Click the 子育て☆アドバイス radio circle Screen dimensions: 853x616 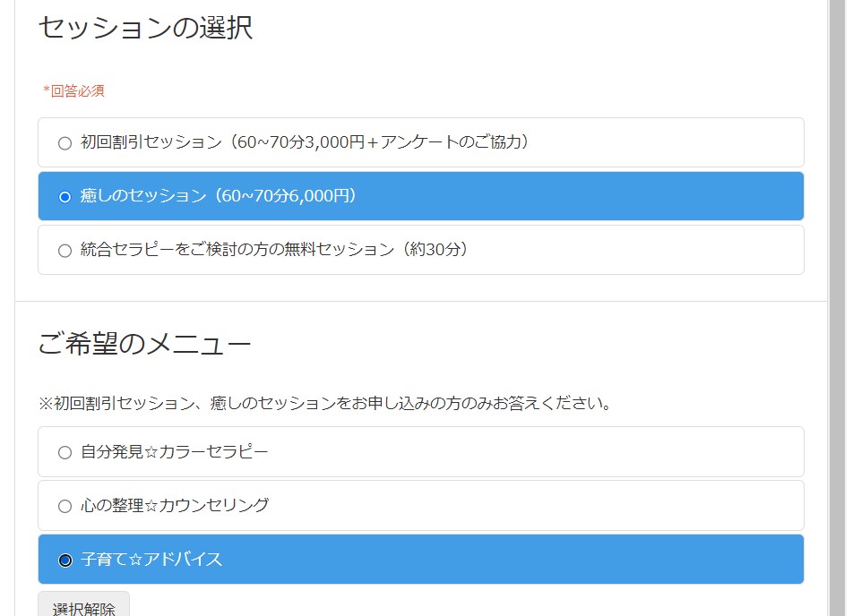point(65,560)
